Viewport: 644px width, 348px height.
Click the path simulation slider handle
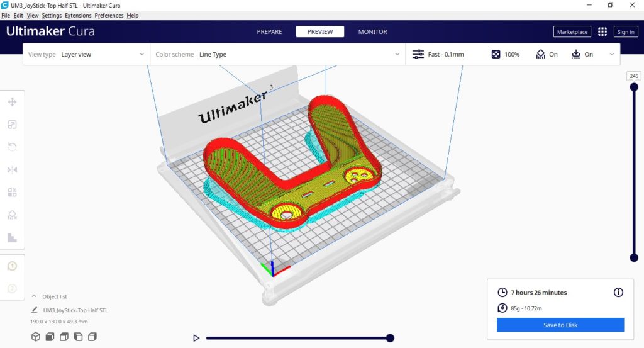[x=390, y=338]
